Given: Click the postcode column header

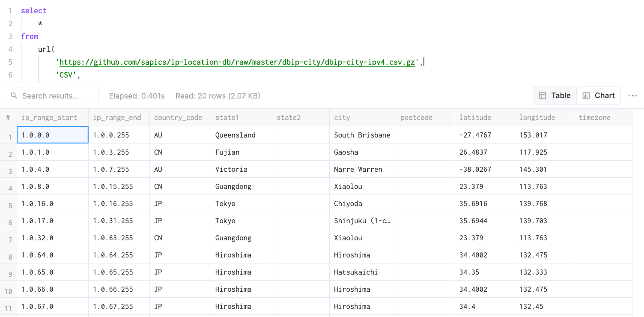Looking at the screenshot, I should pos(416,117).
